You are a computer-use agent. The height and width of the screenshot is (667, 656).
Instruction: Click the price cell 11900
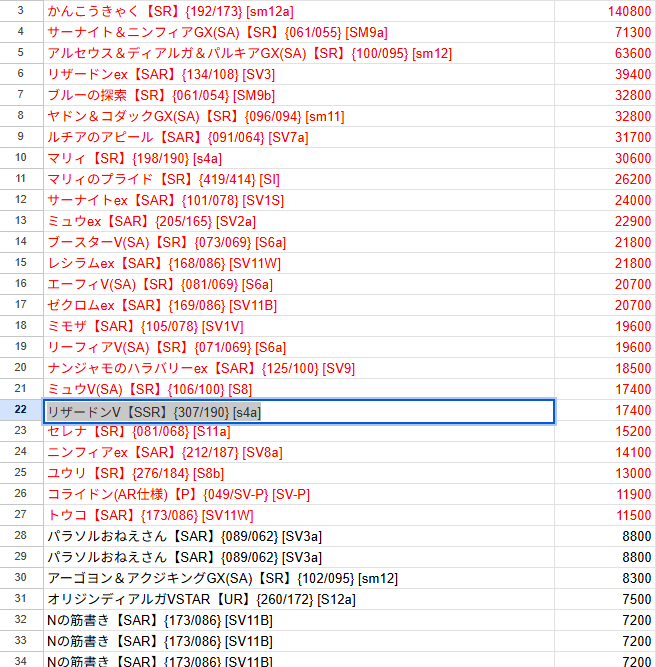click(605, 494)
